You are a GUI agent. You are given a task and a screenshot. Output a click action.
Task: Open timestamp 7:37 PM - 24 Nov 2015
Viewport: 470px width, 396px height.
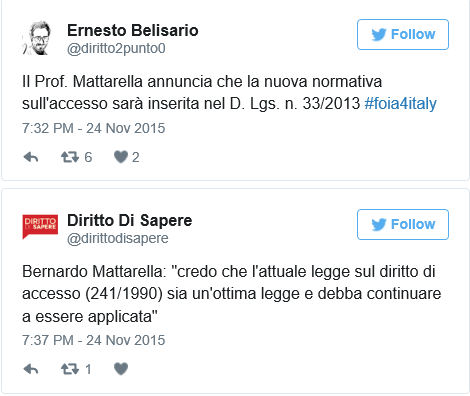pos(94,340)
